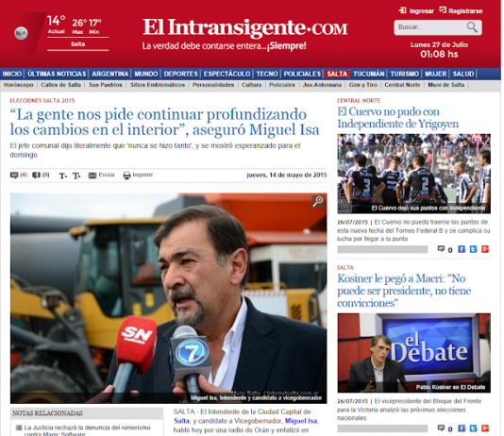504x436 pixels.
Task: Open Juv.Antoniana submenu link
Action: tap(322, 85)
